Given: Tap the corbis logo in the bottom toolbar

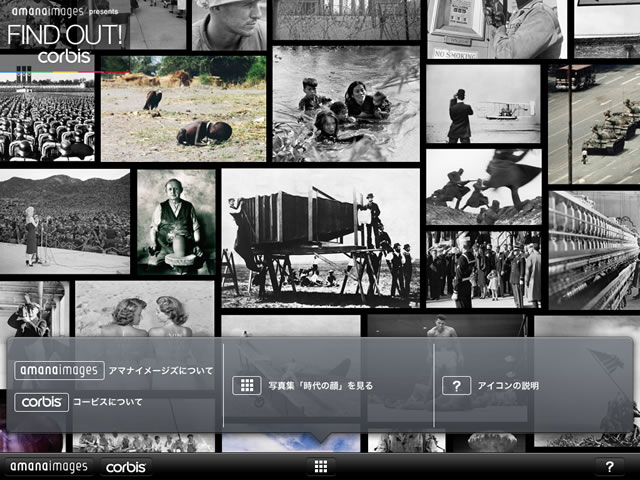Looking at the screenshot, I should click(126, 467).
